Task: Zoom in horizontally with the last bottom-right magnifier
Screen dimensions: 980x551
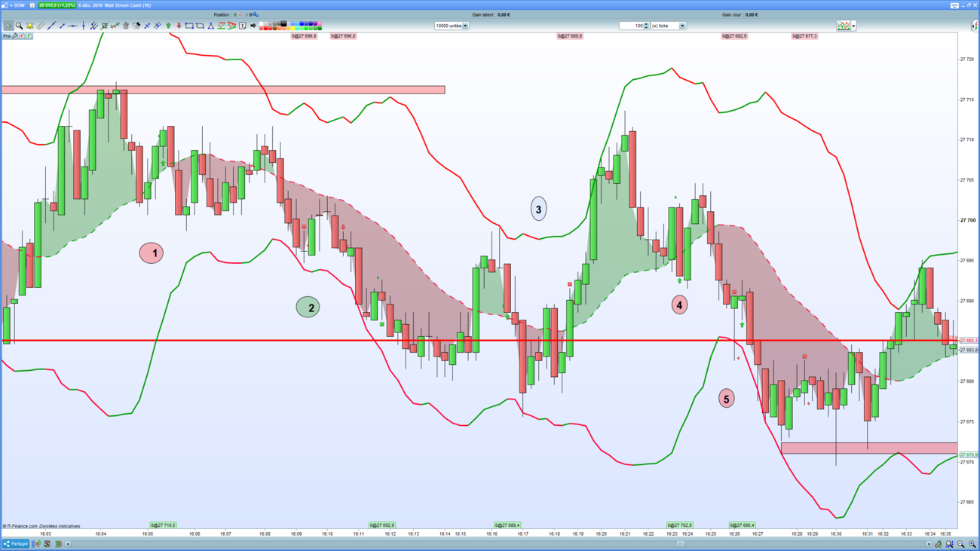Action: (x=972, y=544)
